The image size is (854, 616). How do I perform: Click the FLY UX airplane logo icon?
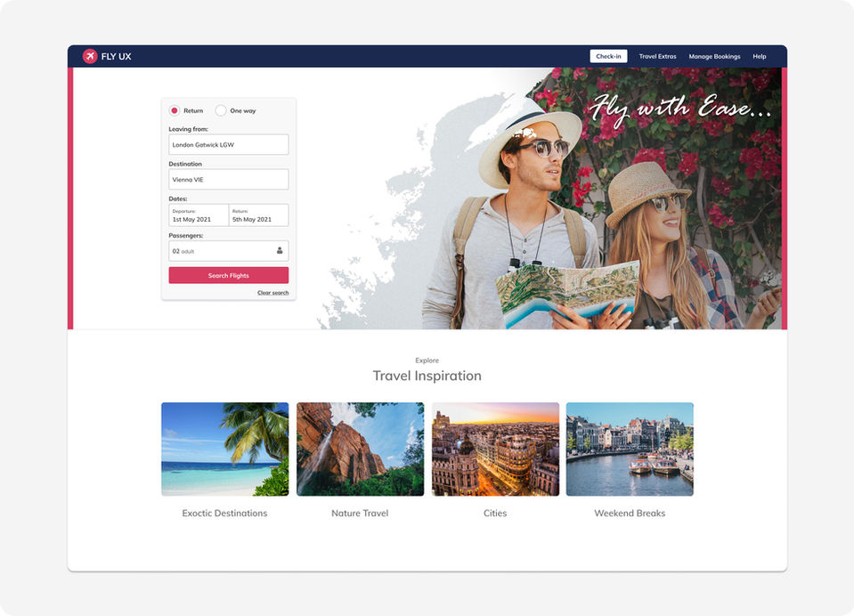point(89,55)
